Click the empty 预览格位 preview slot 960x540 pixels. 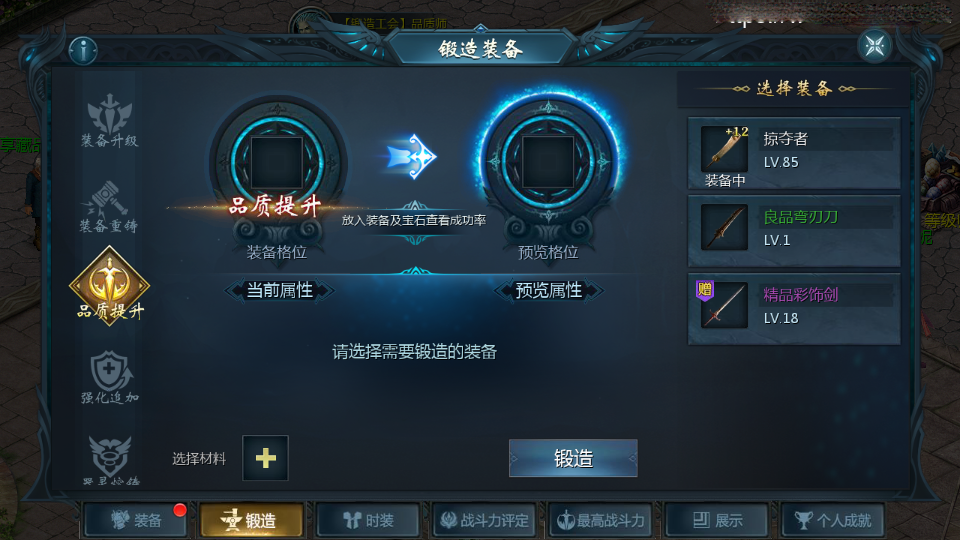[548, 162]
